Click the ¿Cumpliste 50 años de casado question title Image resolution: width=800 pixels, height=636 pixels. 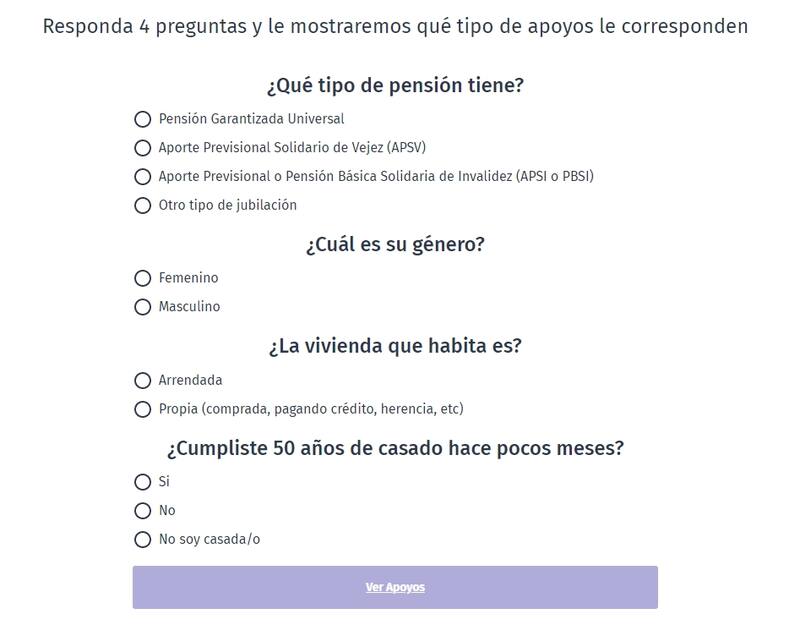point(395,449)
